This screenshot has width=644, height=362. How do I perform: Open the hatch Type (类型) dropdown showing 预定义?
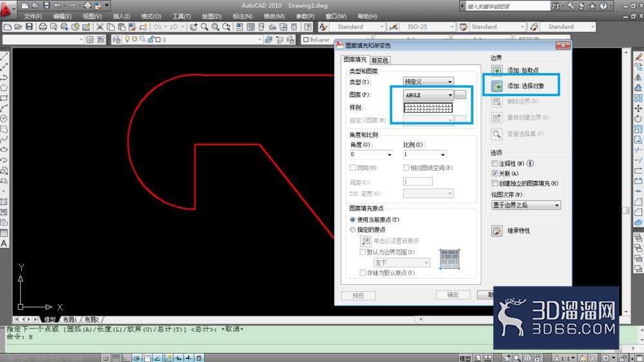coord(428,81)
